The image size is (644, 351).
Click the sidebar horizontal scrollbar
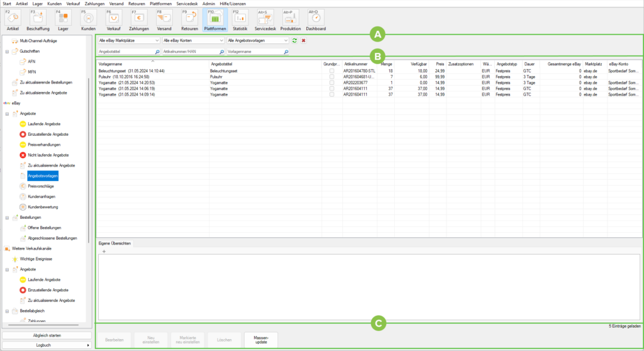(x=47, y=325)
